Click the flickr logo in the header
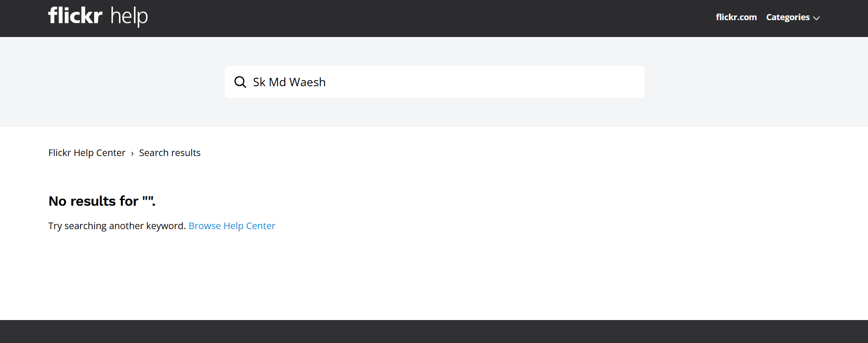 coord(75,15)
